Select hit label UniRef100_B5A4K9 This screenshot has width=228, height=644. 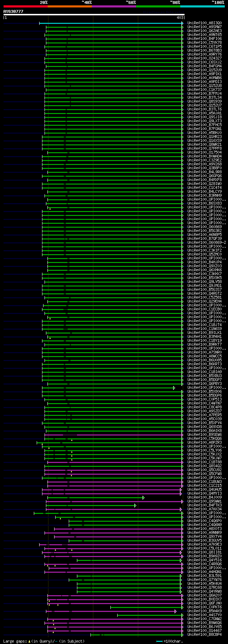click(204, 611)
